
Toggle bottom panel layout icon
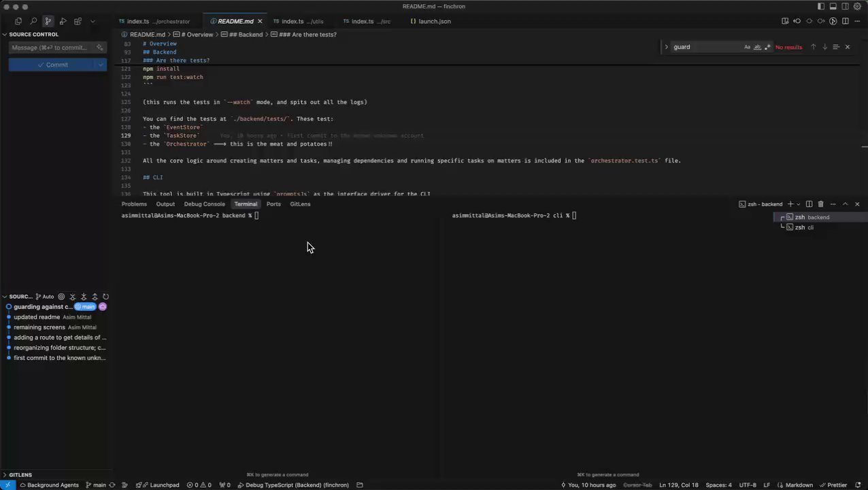coord(833,6)
